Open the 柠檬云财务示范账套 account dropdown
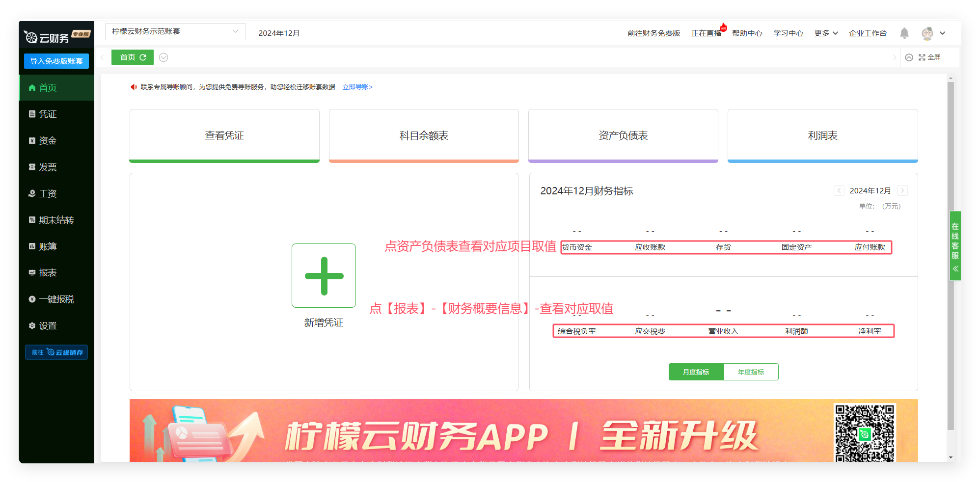The image size is (980, 482). click(x=175, y=31)
